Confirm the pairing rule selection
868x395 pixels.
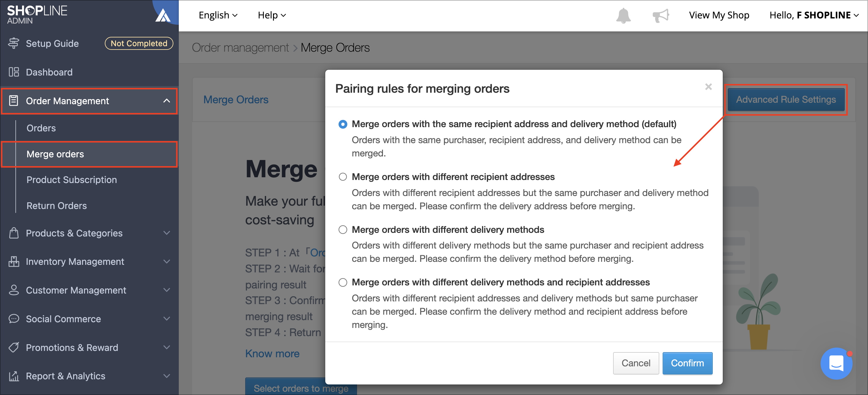click(687, 363)
